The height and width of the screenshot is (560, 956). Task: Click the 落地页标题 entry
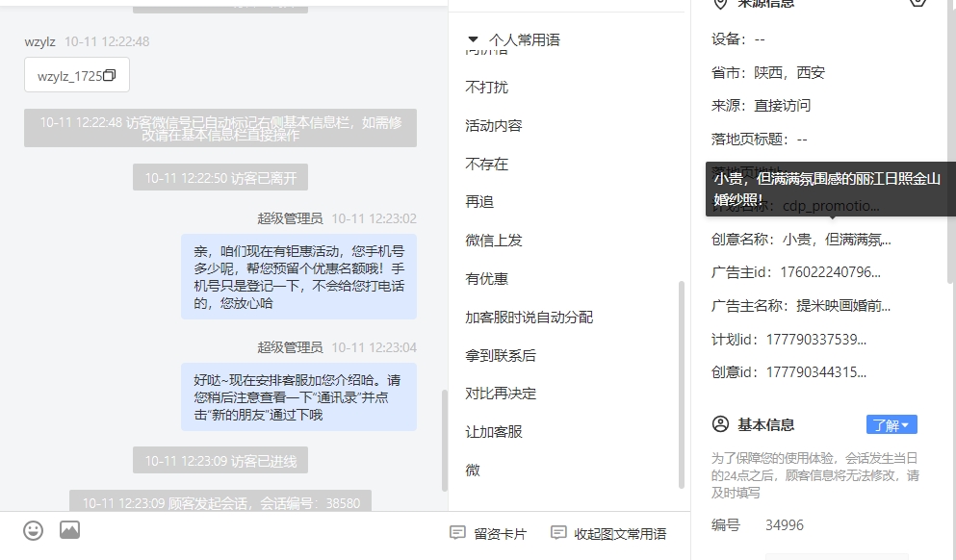[x=759, y=139]
